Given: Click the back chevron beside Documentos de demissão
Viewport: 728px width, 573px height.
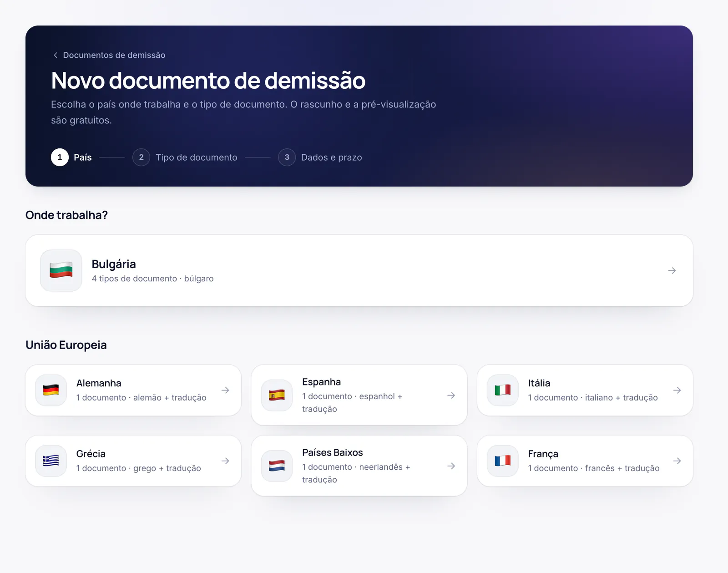Looking at the screenshot, I should (x=56, y=55).
